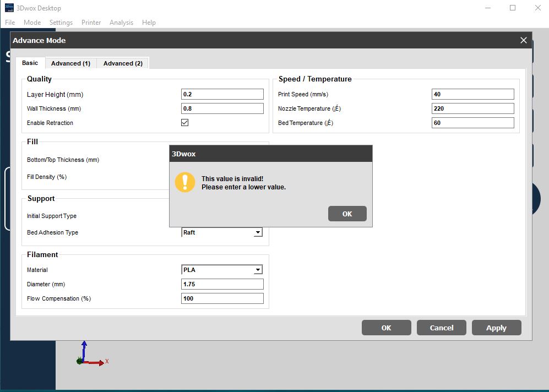The width and height of the screenshot is (549, 392).
Task: Click the "This value is invalid!" message text
Action: click(x=232, y=178)
